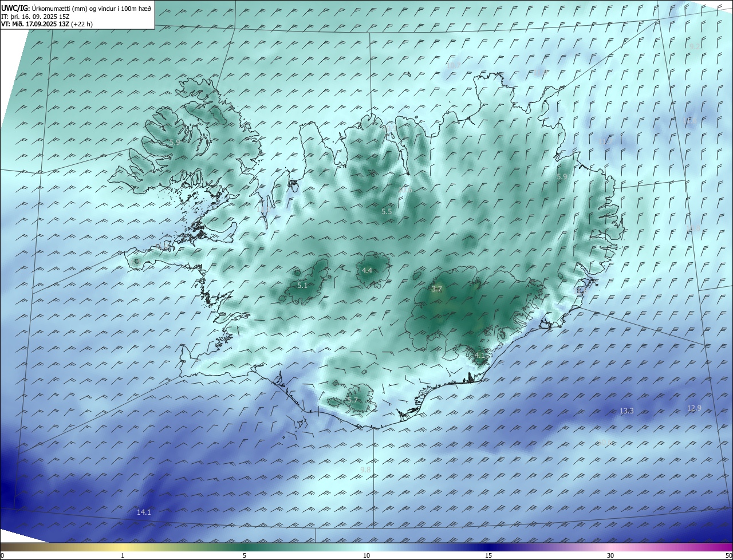Screen dimensions: 733x560
Task: Select the 5.7 value on Mýrdalsjökull
Action: click(353, 400)
